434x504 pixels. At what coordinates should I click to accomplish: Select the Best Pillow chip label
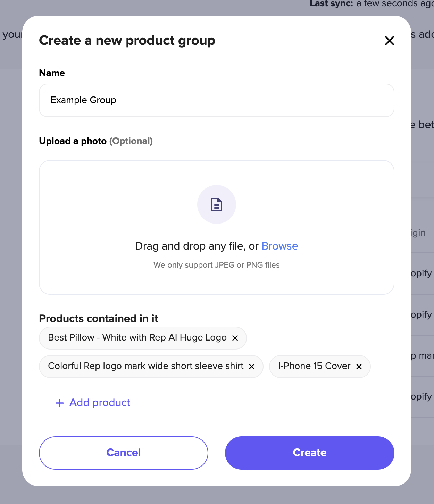coord(137,338)
